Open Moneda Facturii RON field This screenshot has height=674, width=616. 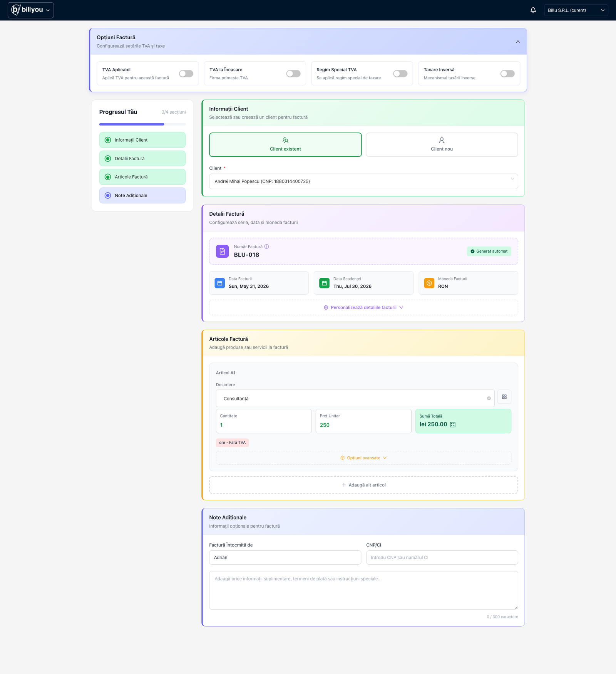click(468, 283)
